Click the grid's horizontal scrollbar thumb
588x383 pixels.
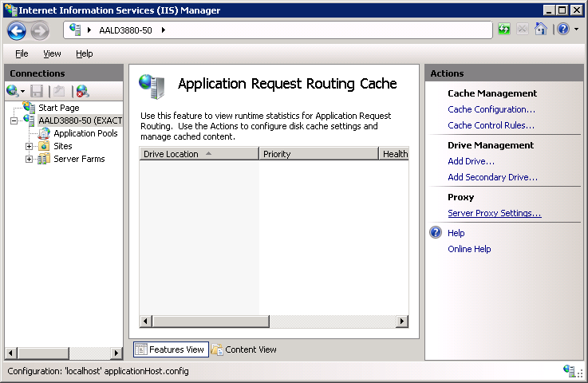tap(211, 321)
